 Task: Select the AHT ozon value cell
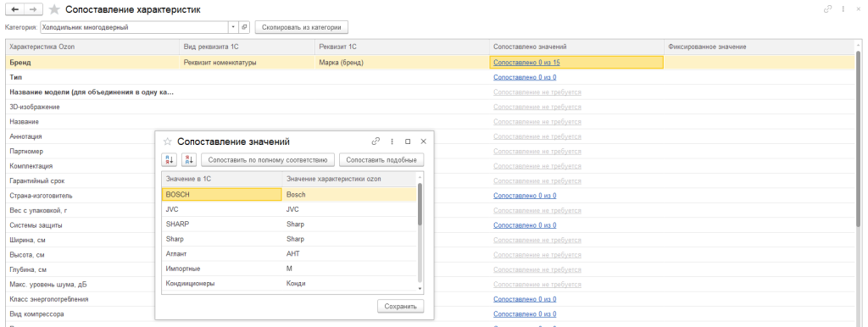[x=349, y=254]
